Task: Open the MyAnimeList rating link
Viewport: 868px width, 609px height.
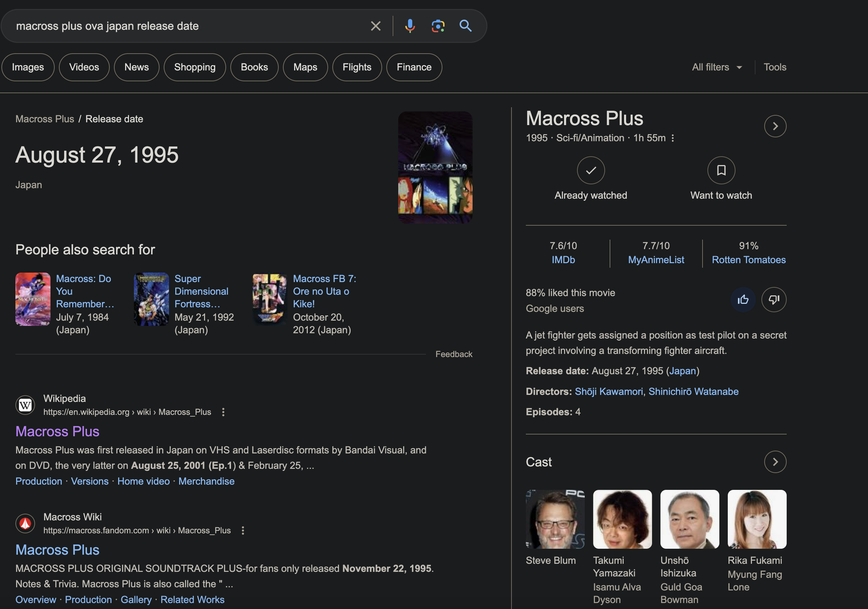Action: tap(656, 260)
